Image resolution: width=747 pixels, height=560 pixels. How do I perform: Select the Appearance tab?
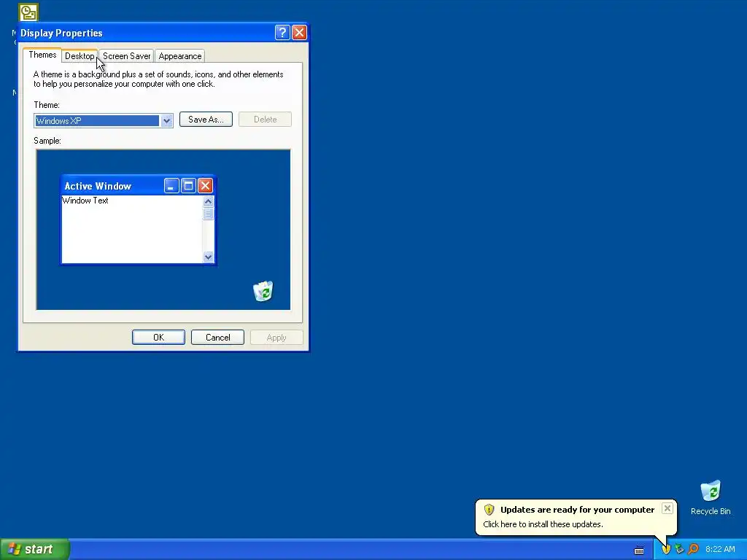tap(179, 56)
